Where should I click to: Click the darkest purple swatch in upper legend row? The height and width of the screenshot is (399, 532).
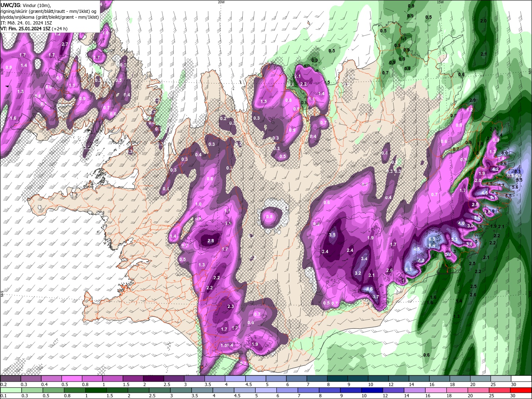pyautogui.click(x=153, y=379)
